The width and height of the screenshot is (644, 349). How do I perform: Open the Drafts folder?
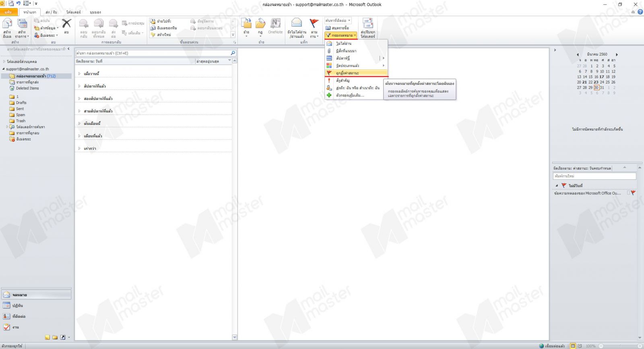point(21,103)
